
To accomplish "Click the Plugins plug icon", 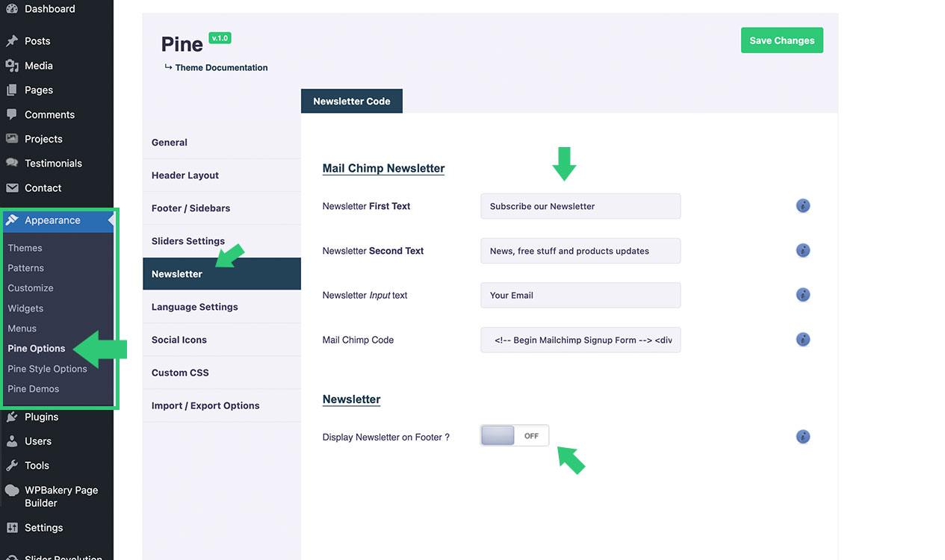I will click(x=12, y=417).
